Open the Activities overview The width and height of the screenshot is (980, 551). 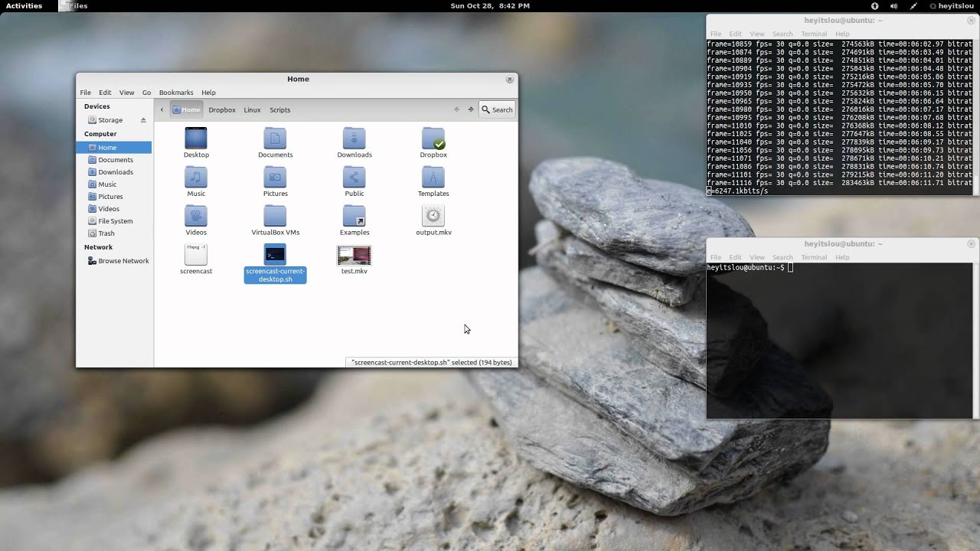click(24, 5)
